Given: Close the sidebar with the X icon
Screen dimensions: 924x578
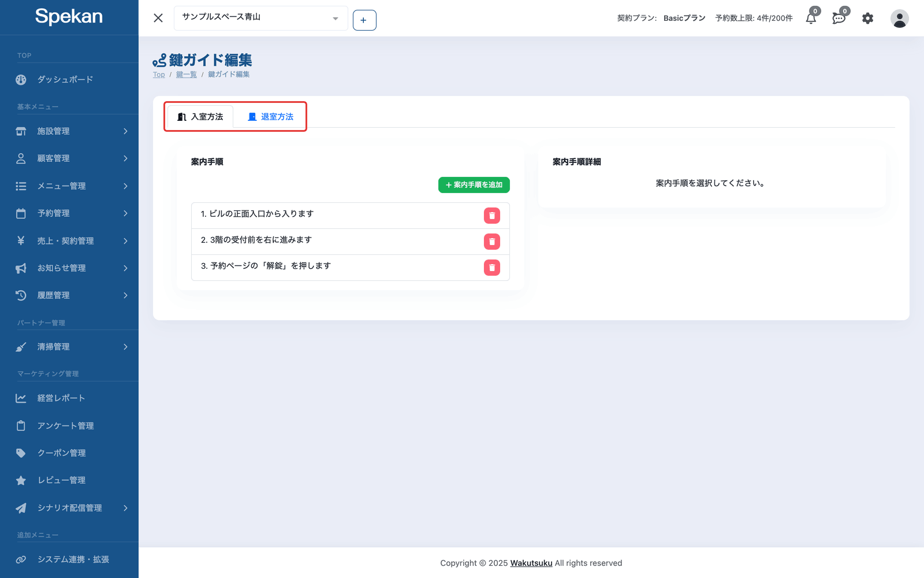Looking at the screenshot, I should 158,18.
